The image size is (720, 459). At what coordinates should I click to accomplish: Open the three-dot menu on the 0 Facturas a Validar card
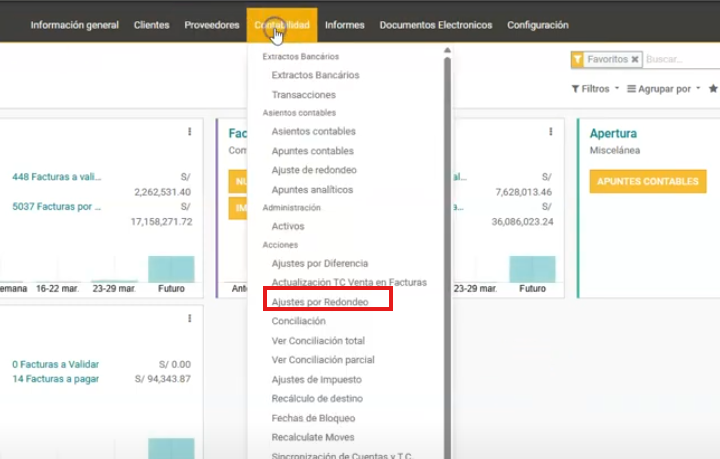(189, 318)
